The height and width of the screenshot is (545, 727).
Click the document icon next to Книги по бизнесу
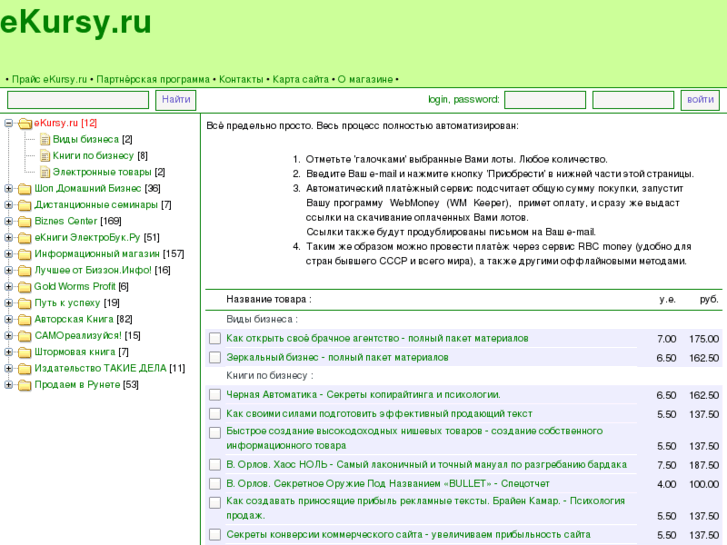[x=45, y=156]
